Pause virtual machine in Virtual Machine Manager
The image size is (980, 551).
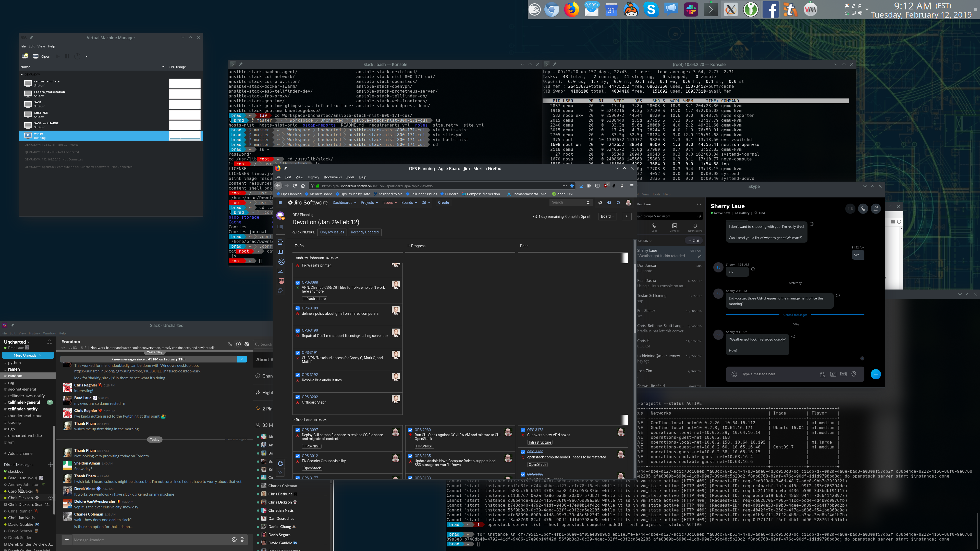pos(67,56)
